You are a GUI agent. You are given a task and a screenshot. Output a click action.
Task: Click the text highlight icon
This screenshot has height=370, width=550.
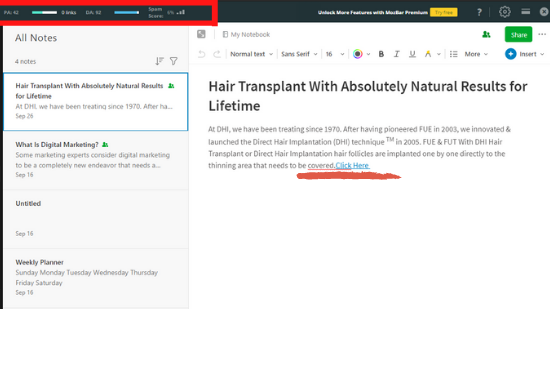tap(428, 54)
